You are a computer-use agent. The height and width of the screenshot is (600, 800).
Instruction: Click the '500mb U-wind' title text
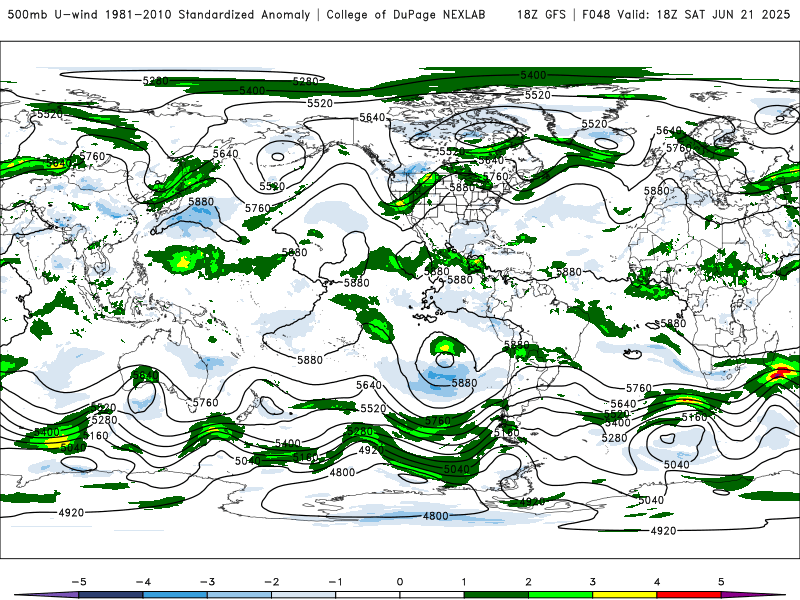point(53,14)
